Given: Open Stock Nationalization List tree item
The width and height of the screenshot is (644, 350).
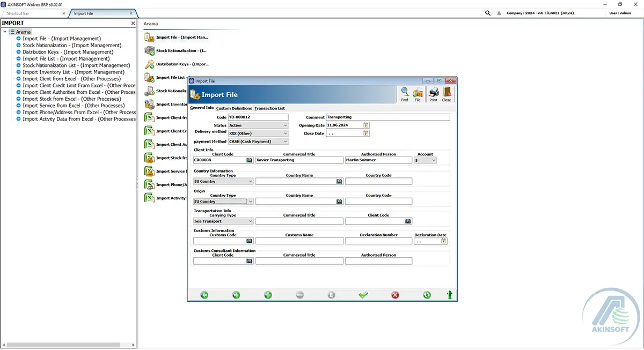Looking at the screenshot, I should (77, 65).
